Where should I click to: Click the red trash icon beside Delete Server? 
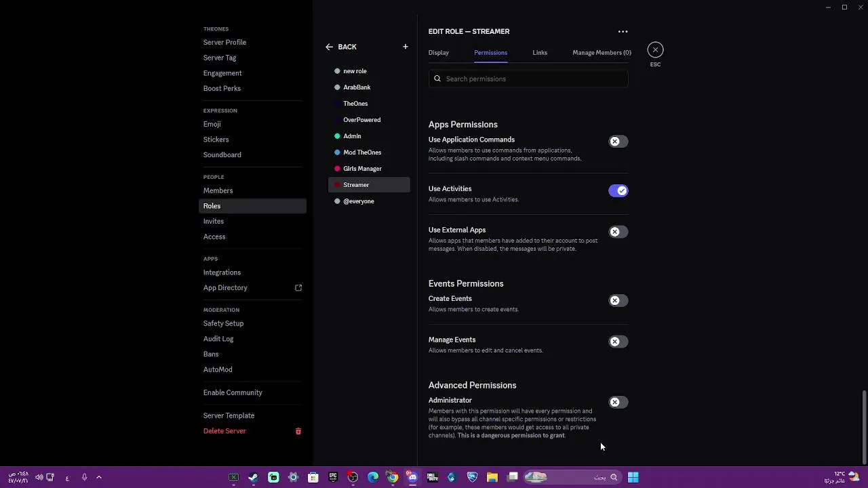298,431
